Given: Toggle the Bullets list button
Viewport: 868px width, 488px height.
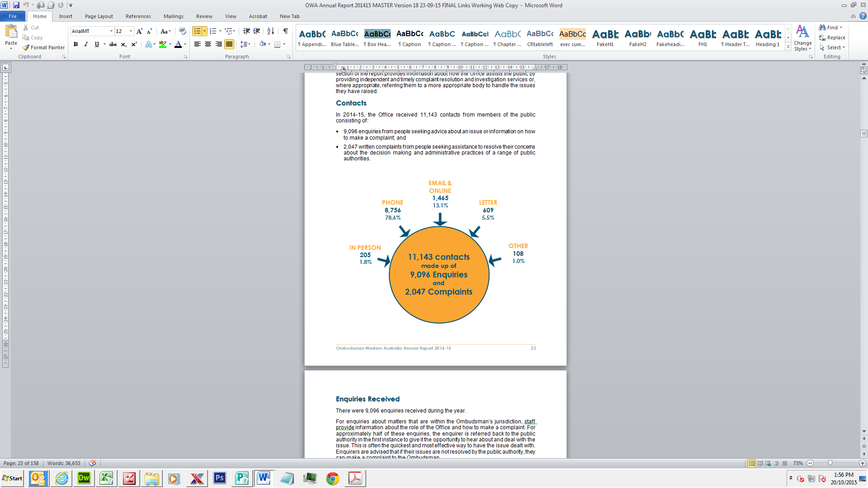Looking at the screenshot, I should (197, 31).
